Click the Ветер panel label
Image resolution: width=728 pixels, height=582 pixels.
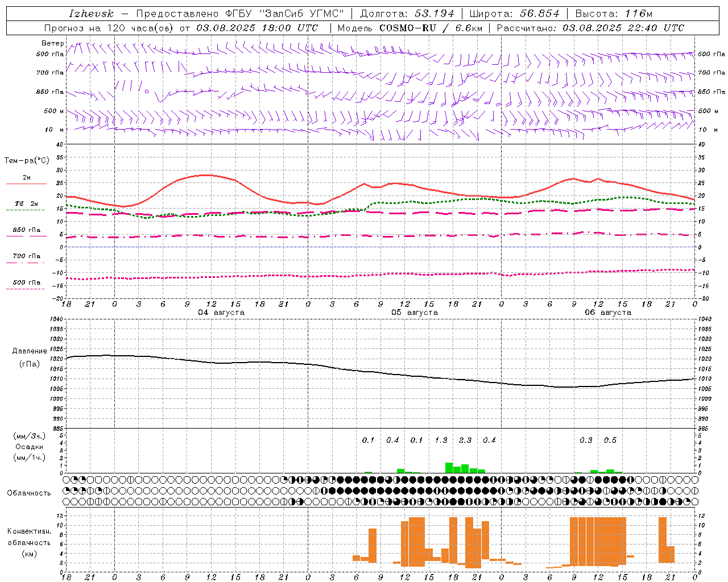click(53, 43)
